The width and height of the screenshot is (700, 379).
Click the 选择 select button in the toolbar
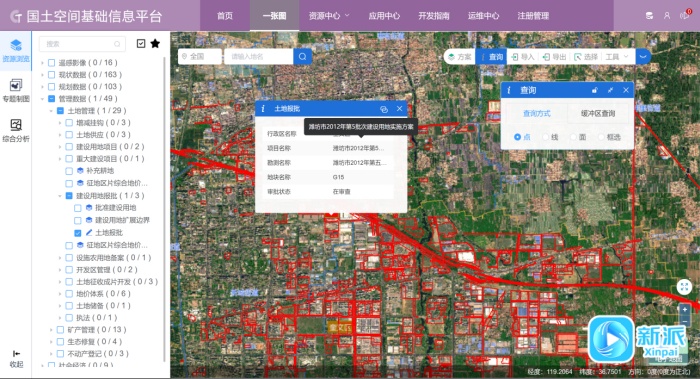tap(586, 57)
